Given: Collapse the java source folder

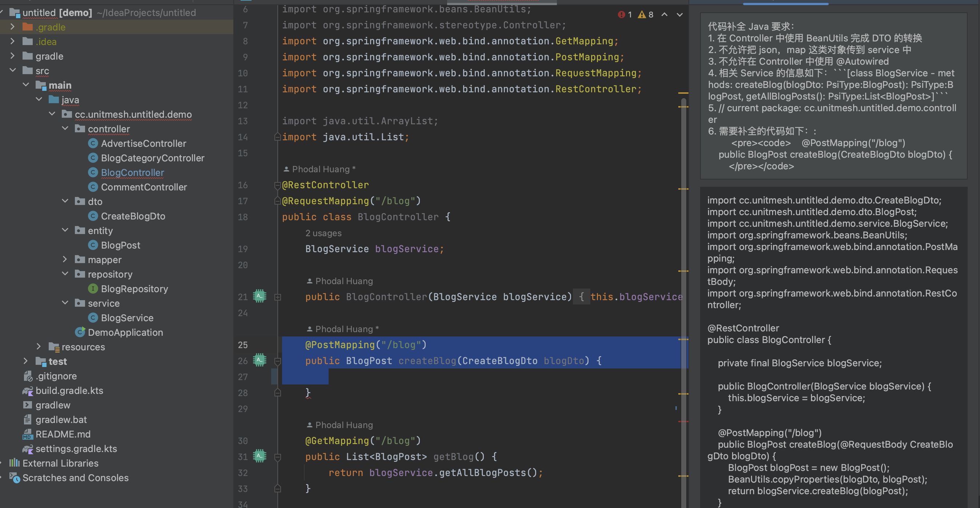Looking at the screenshot, I should [x=39, y=99].
